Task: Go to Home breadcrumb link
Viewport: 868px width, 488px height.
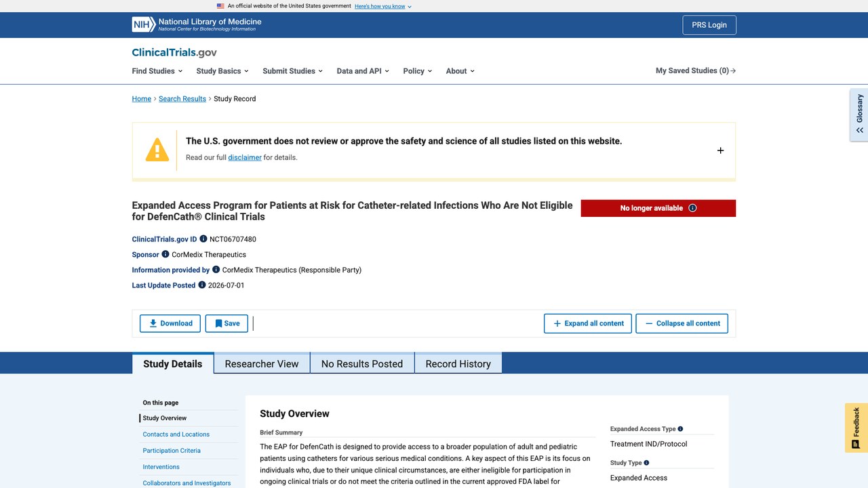Action: click(142, 99)
